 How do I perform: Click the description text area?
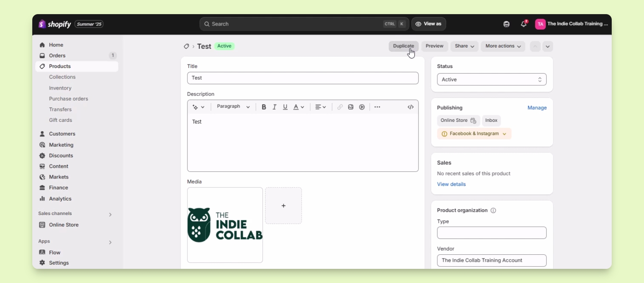click(303, 142)
